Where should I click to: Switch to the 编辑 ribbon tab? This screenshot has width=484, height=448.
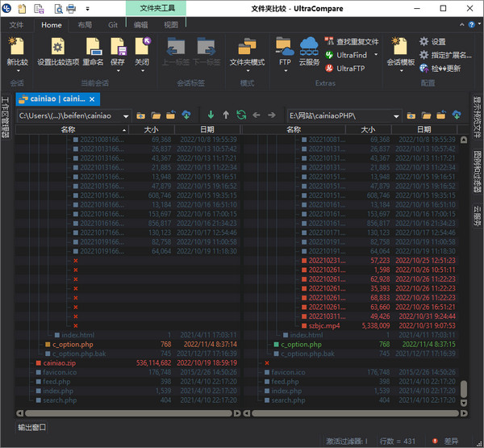coord(140,25)
